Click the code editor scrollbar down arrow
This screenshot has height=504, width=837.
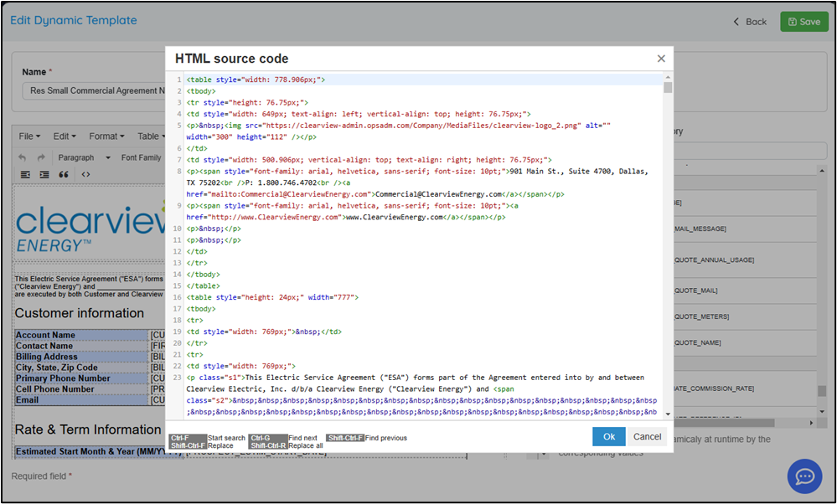point(668,414)
